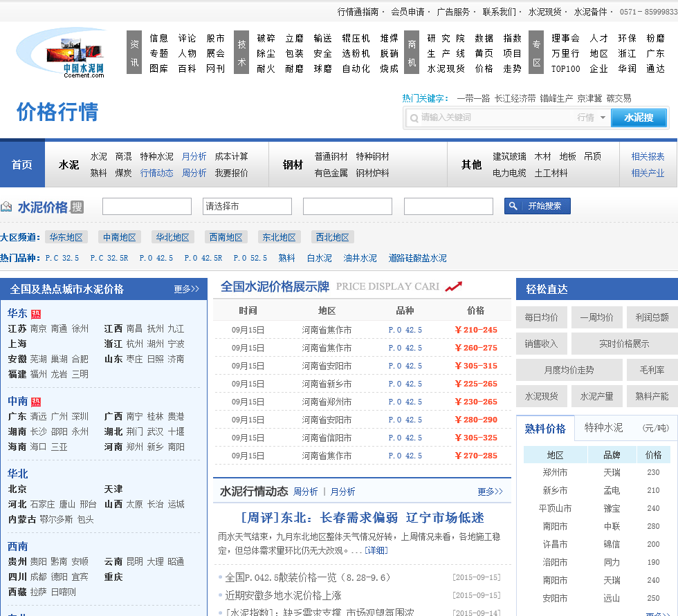Click 更多>> in the 水泥行情动态 header
The image size is (678, 616).
490,492
